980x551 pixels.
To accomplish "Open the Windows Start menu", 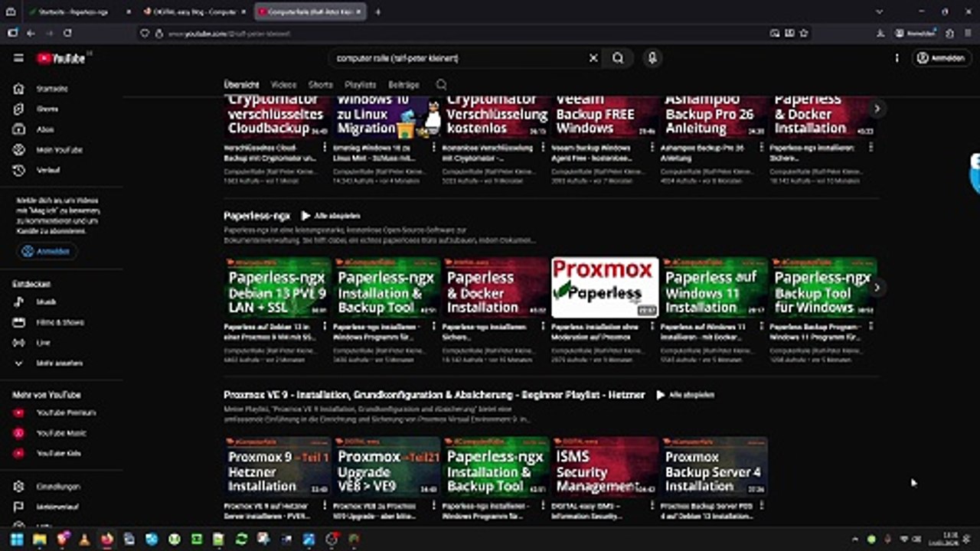I will coord(17,539).
